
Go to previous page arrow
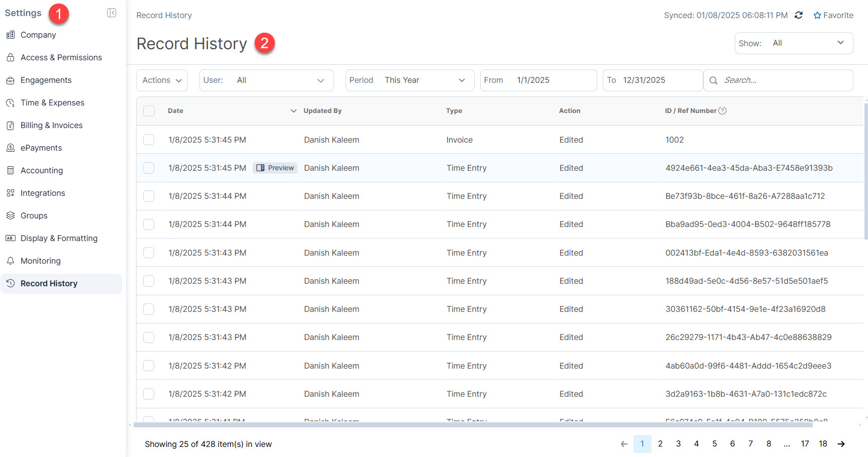[624, 444]
